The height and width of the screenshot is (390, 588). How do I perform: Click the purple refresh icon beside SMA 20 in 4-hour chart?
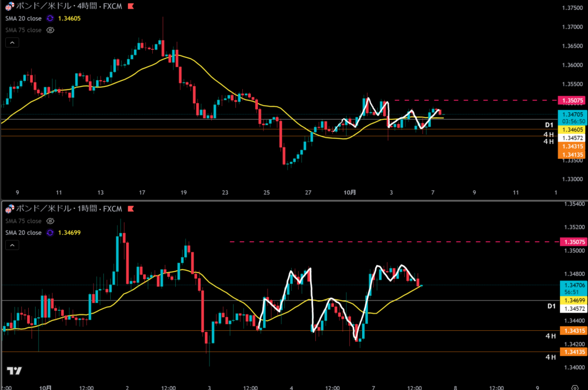[x=50, y=18]
